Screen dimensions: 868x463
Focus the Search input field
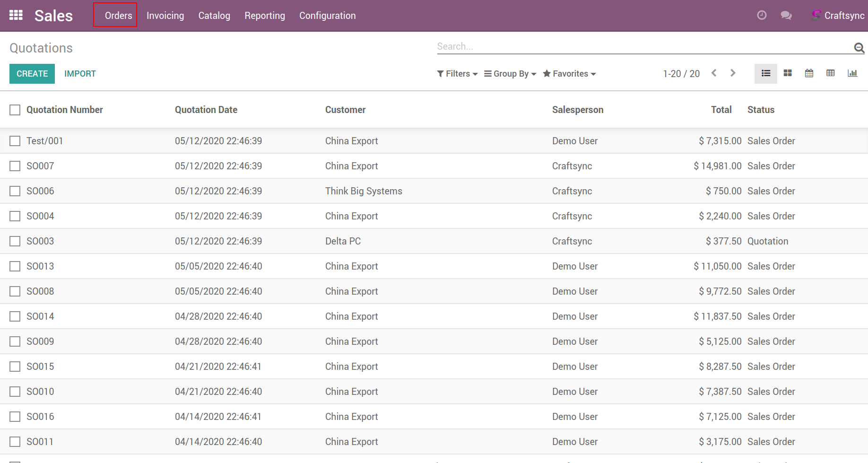coord(643,46)
